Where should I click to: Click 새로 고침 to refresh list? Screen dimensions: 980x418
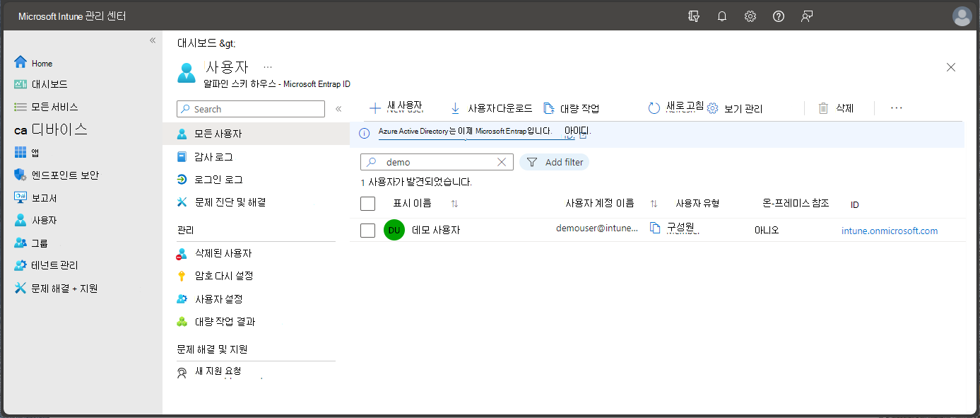click(x=676, y=108)
